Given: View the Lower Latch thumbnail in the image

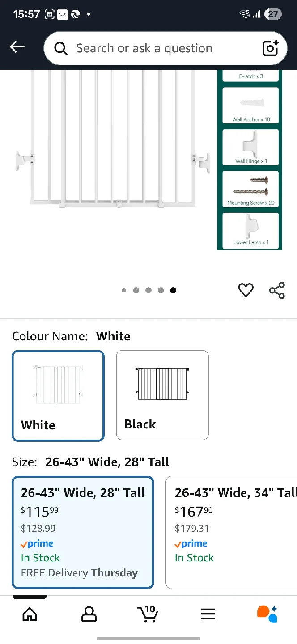Looking at the screenshot, I should tap(250, 230).
